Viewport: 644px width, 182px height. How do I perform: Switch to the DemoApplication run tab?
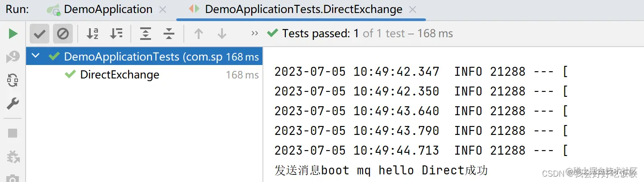point(108,9)
